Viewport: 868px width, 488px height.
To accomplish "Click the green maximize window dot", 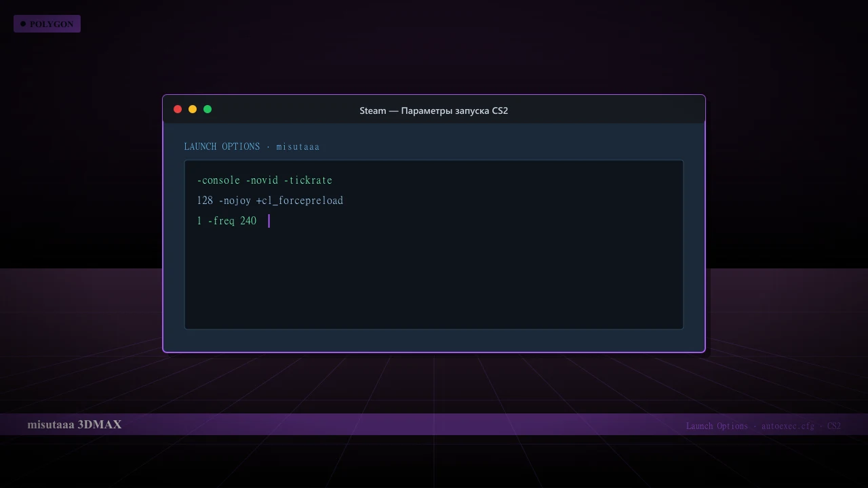I will click(208, 109).
